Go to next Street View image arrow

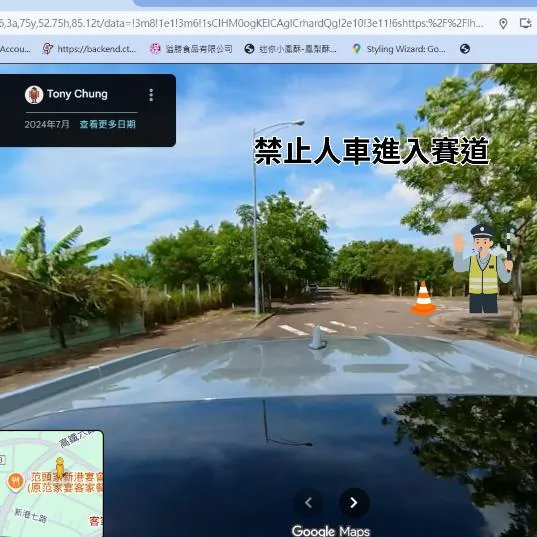(x=354, y=502)
